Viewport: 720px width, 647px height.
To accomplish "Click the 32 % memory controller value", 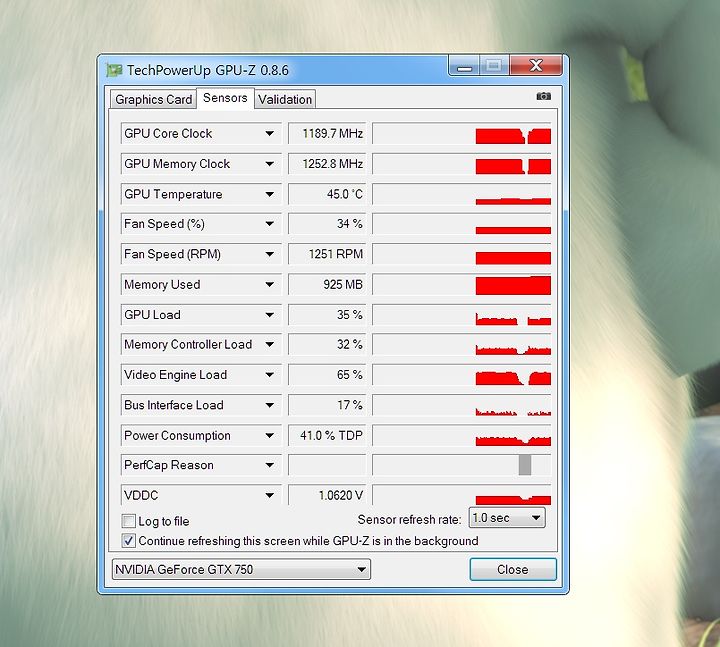I will point(327,344).
